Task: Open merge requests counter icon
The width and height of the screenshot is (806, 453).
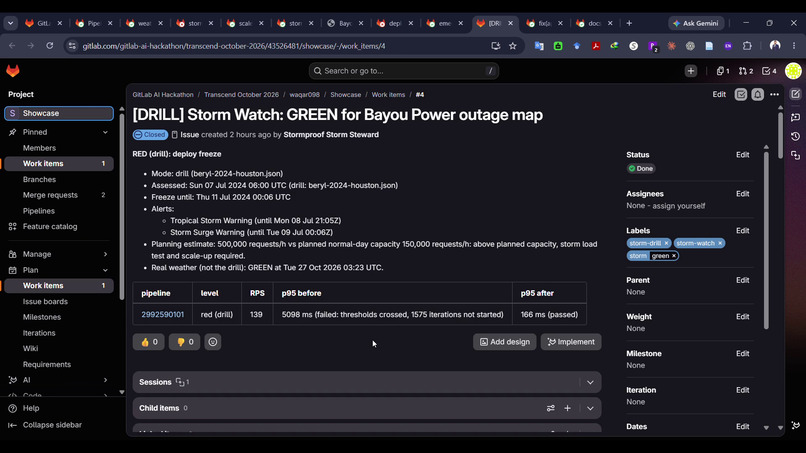Action: [x=746, y=71]
